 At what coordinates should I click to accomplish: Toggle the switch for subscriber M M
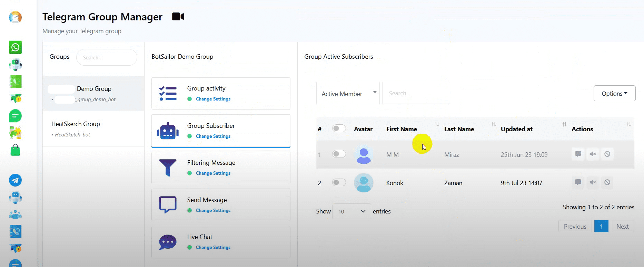coord(339,154)
